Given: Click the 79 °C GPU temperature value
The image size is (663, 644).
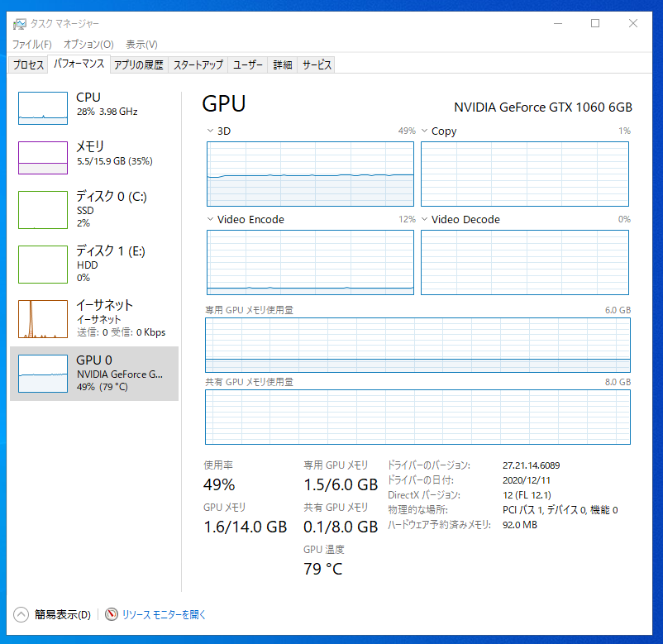Looking at the screenshot, I should pyautogui.click(x=323, y=569).
